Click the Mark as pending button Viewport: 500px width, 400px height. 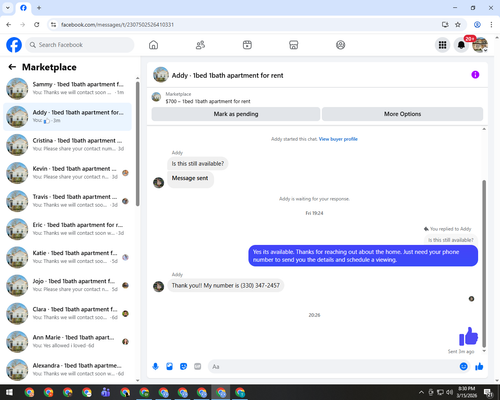point(236,114)
